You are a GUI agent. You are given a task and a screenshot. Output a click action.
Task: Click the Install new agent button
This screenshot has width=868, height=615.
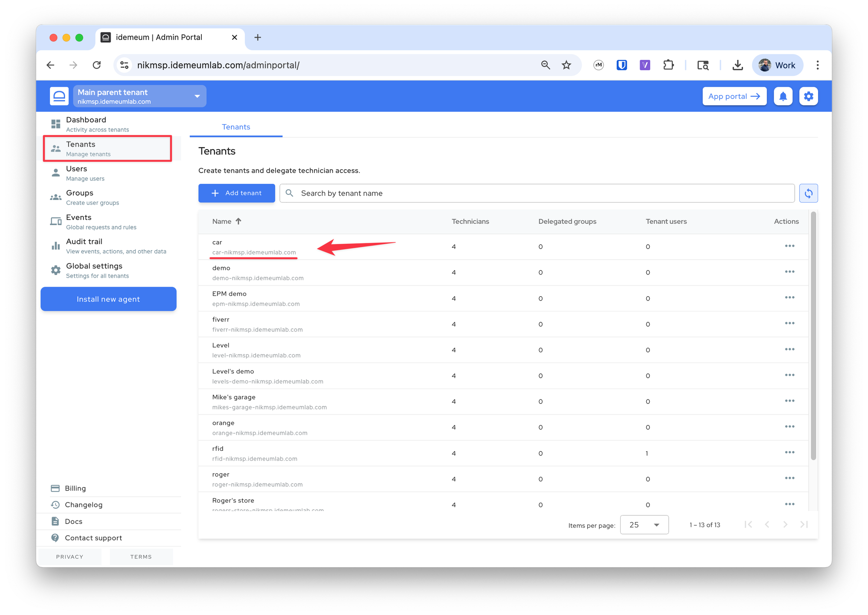pos(108,299)
